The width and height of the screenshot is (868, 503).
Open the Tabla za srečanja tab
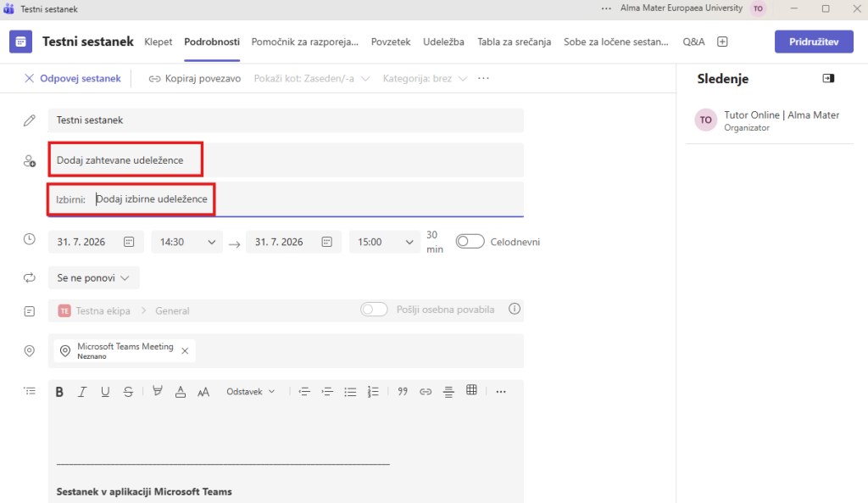pyautogui.click(x=515, y=42)
